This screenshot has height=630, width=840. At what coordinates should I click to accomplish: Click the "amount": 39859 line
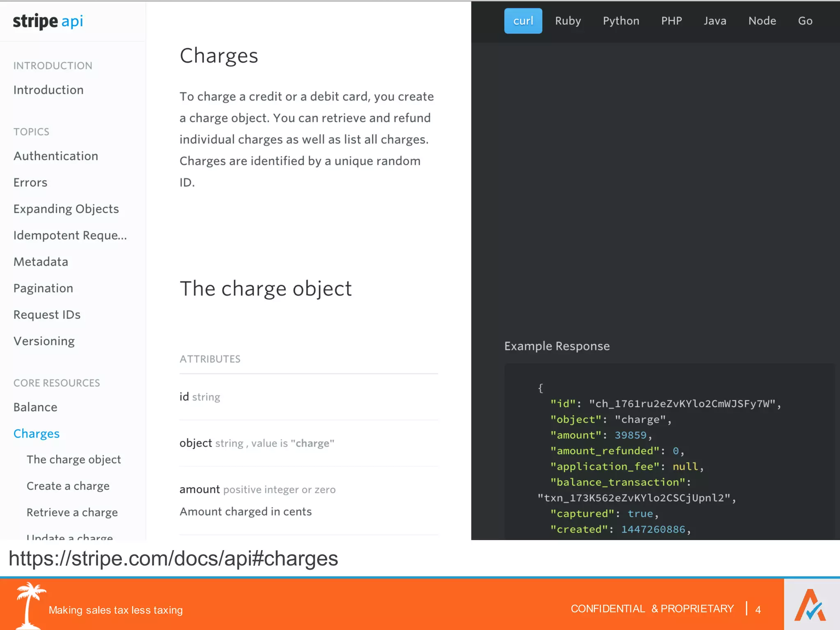click(601, 435)
